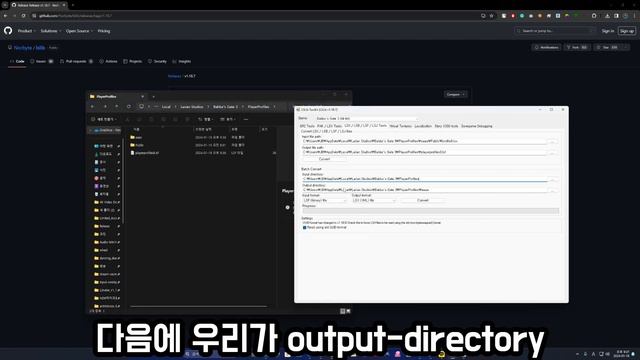Open the browser downloads icon
The image size is (640, 360).
tap(607, 16)
